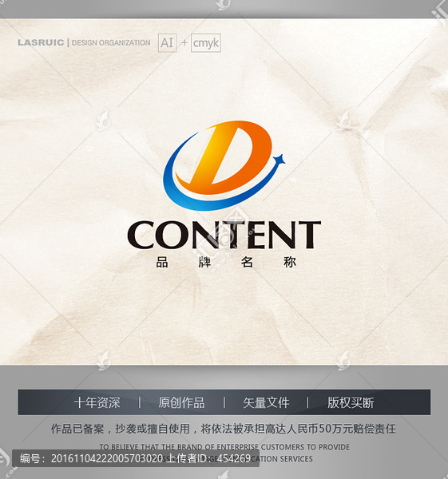Select the LASRUIC brand text

point(41,42)
